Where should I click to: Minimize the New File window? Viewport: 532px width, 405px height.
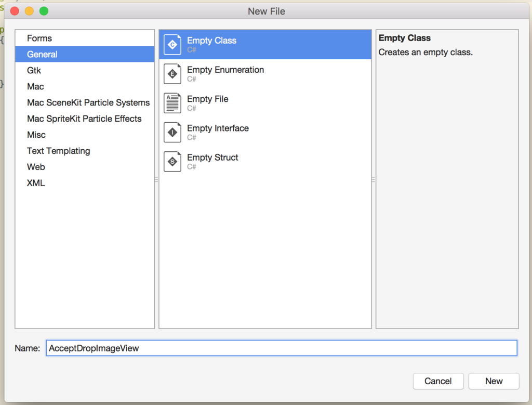tap(29, 11)
